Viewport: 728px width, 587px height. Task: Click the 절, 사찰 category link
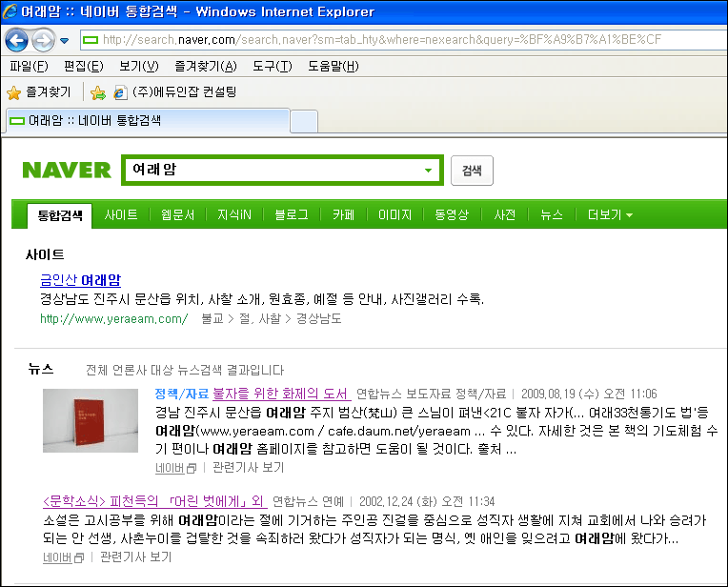pos(259,318)
